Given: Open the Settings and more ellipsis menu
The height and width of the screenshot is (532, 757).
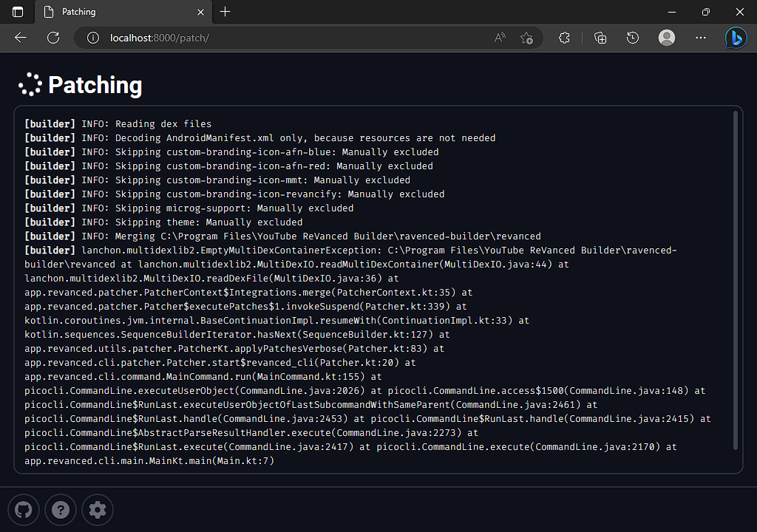Looking at the screenshot, I should (x=700, y=37).
